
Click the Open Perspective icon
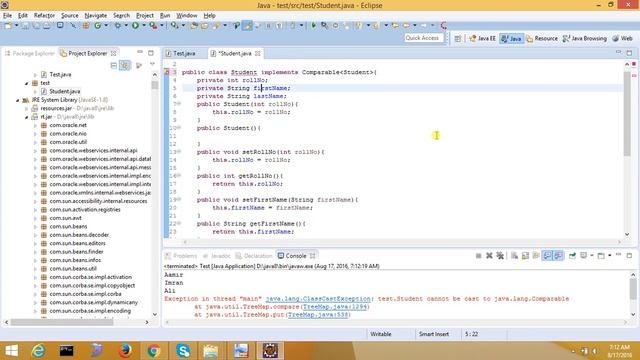(458, 38)
